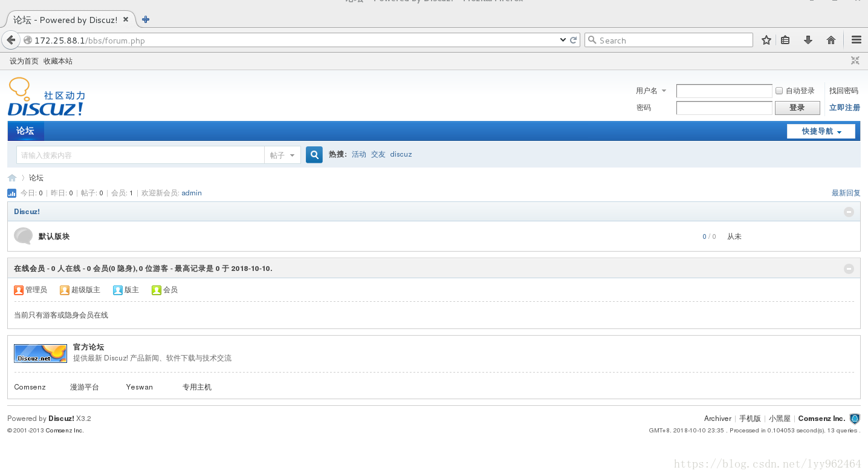
Task: Click the 超级版主 user group icon
Action: [x=65, y=290]
